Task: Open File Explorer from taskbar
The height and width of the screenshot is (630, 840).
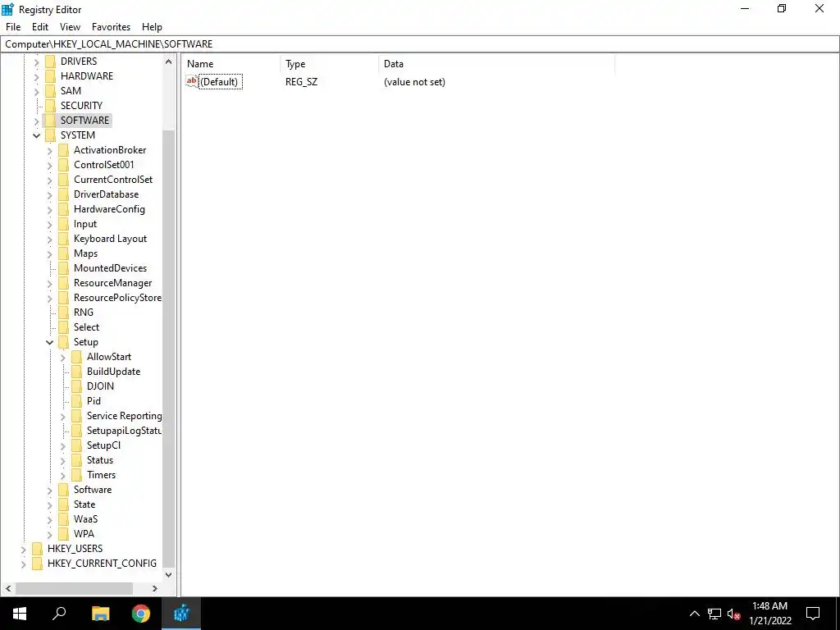Action: click(x=100, y=614)
